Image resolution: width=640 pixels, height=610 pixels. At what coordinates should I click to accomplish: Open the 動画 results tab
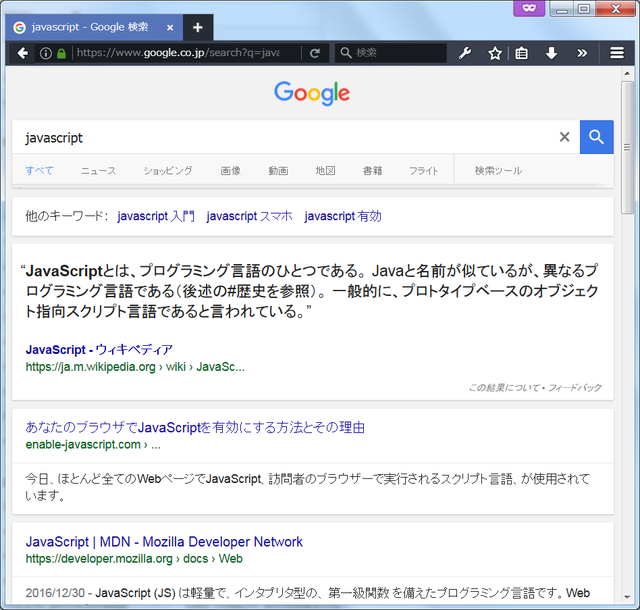point(278,171)
